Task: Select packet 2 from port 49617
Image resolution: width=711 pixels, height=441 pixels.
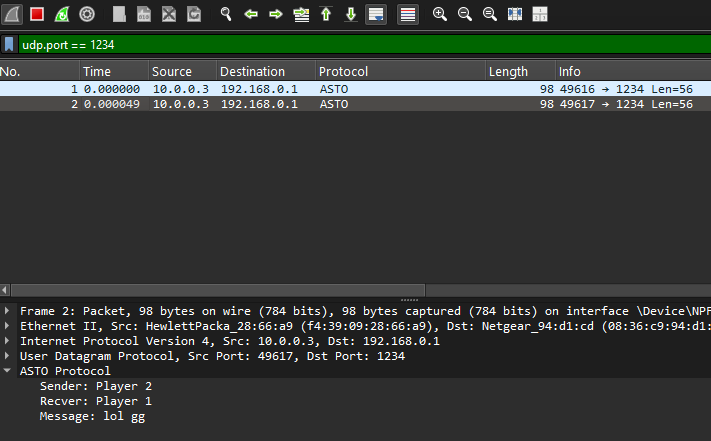Action: pyautogui.click(x=356, y=104)
